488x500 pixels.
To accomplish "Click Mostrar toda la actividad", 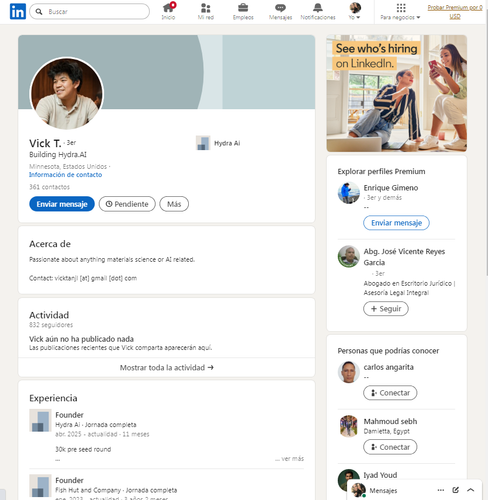I will 167,367.
